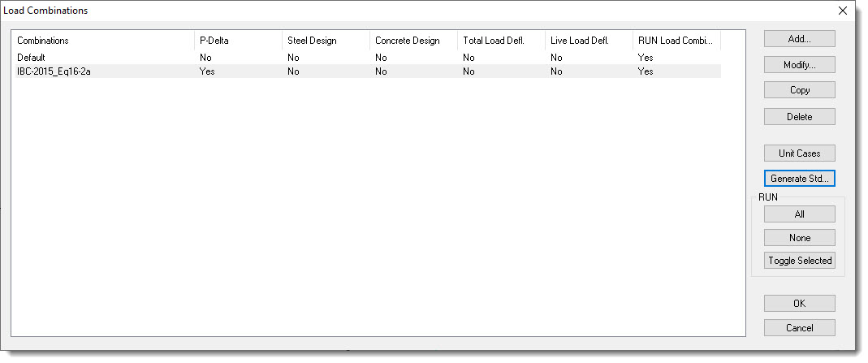Set RUN to All combinations

799,214
